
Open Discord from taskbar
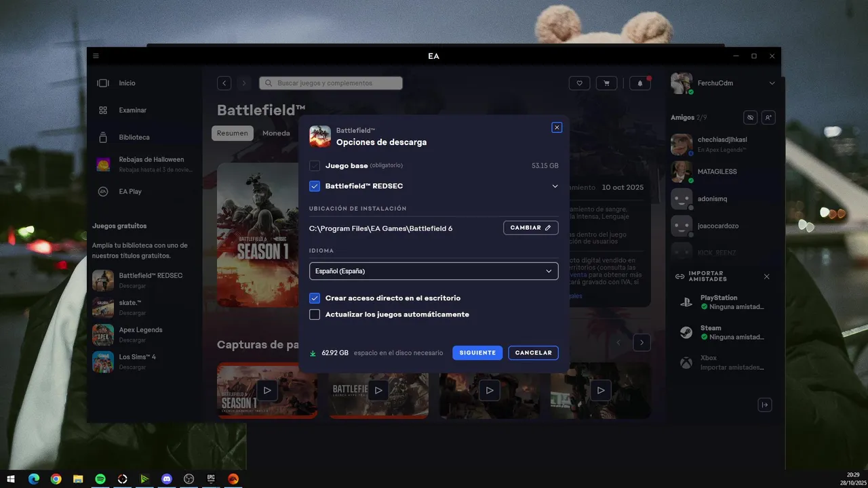click(x=167, y=479)
